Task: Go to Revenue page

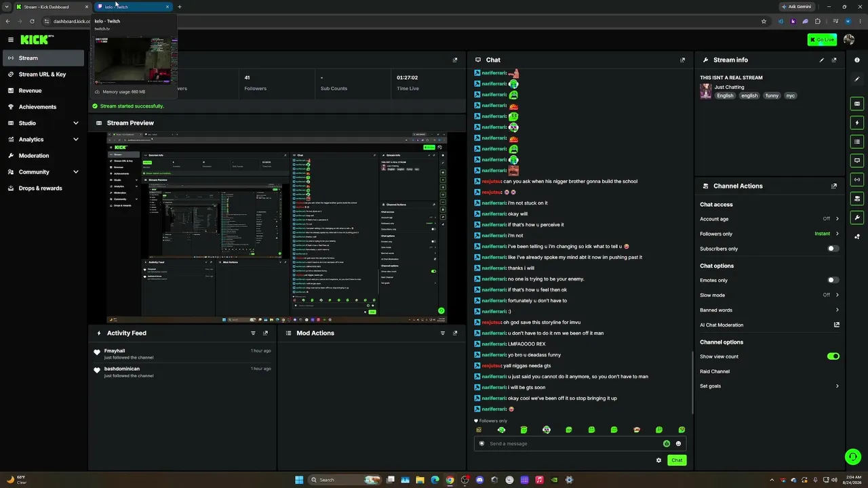Action: click(x=43, y=91)
